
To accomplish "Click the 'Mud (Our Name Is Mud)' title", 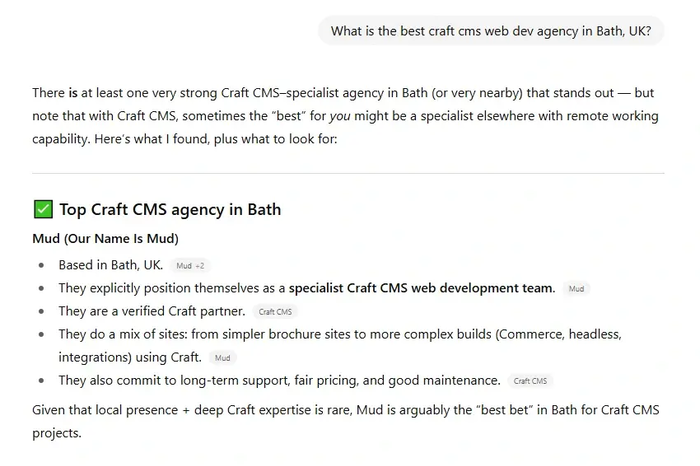I will tap(105, 238).
